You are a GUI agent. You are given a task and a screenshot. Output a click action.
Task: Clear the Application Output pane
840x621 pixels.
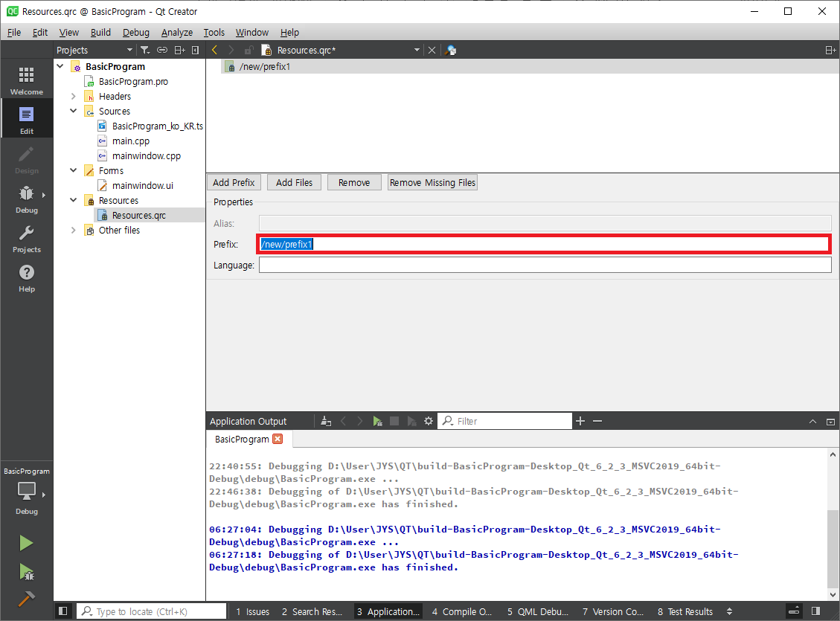(x=326, y=422)
